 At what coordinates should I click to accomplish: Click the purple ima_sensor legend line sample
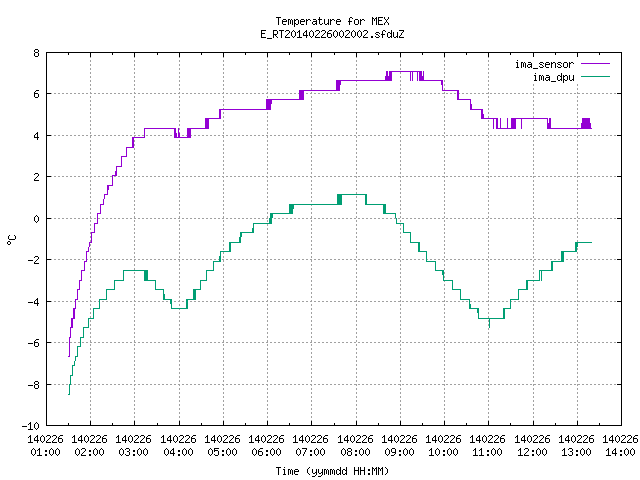click(595, 64)
